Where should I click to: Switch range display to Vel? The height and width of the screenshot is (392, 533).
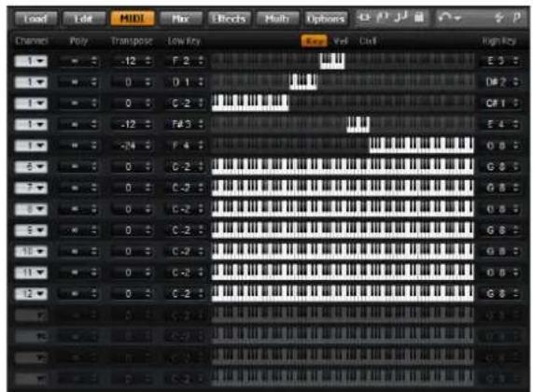tap(341, 41)
